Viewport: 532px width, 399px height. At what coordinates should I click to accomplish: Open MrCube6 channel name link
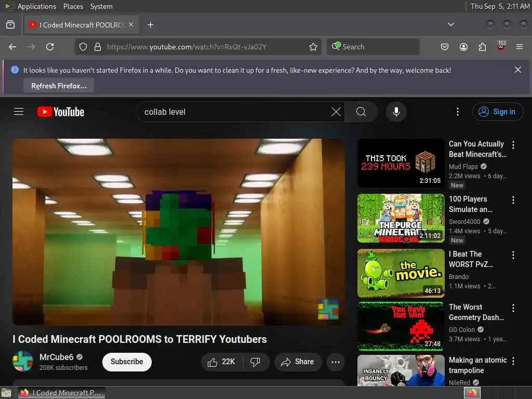click(56, 357)
